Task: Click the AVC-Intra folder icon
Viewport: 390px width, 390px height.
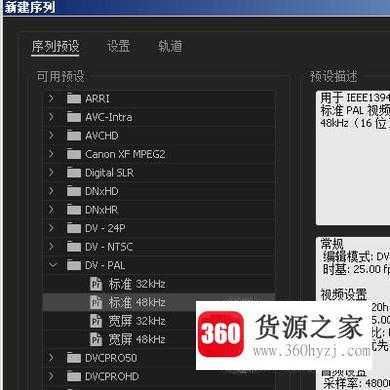Action: coord(74,117)
